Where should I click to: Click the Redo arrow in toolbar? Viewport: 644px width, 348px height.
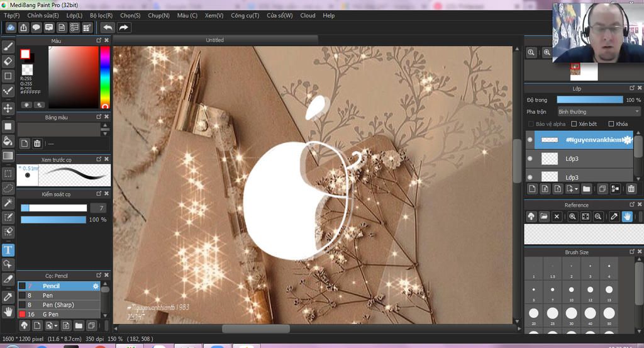(x=124, y=28)
